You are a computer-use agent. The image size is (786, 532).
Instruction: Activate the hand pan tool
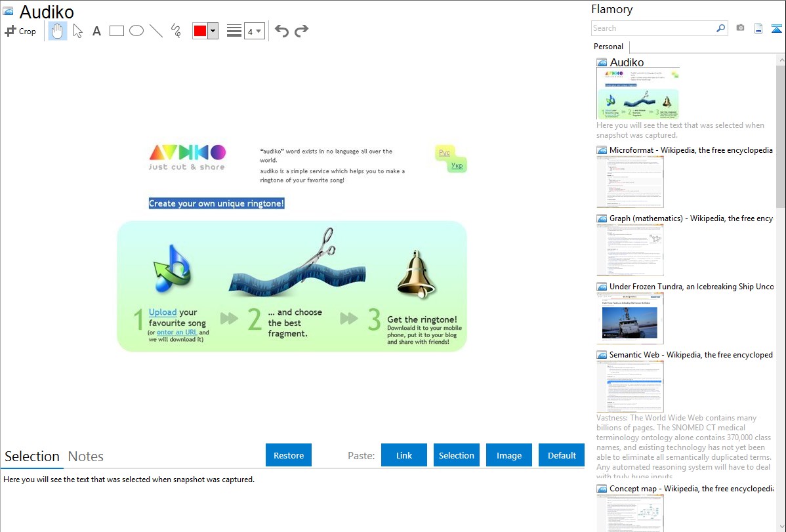58,31
